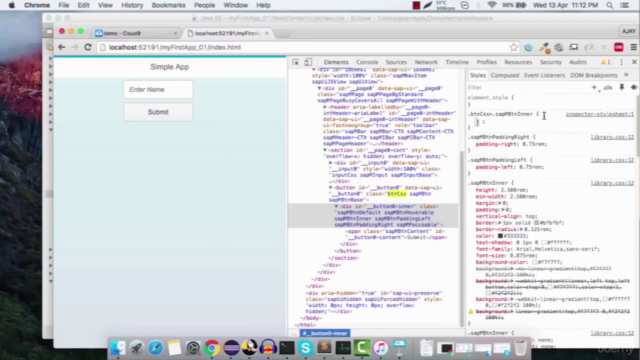
Task: Open Camtasia from the Dock
Action: [362, 348]
